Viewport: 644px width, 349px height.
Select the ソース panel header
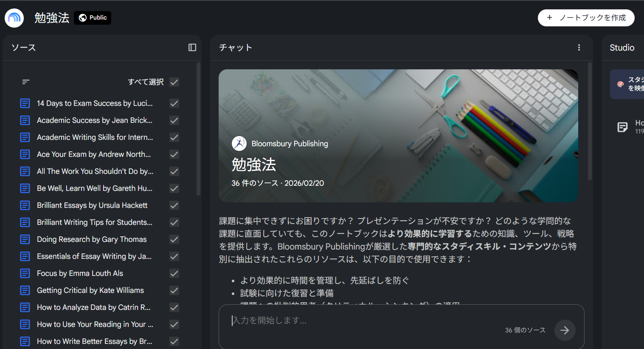click(23, 48)
